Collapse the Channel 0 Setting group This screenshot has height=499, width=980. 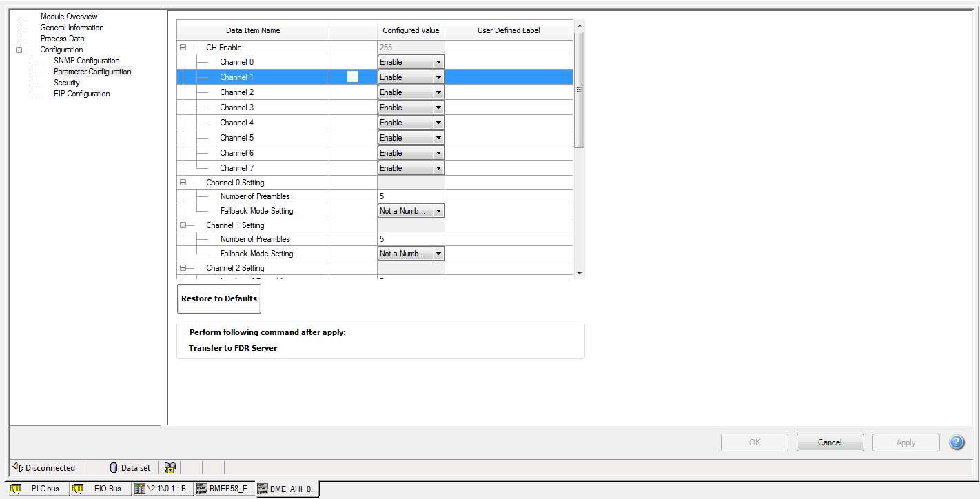183,183
